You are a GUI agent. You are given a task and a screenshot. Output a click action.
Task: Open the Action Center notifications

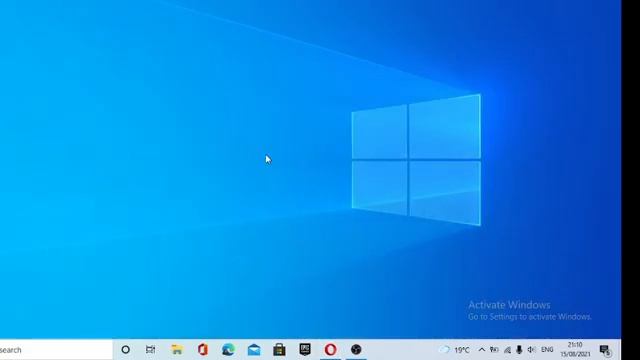point(605,350)
